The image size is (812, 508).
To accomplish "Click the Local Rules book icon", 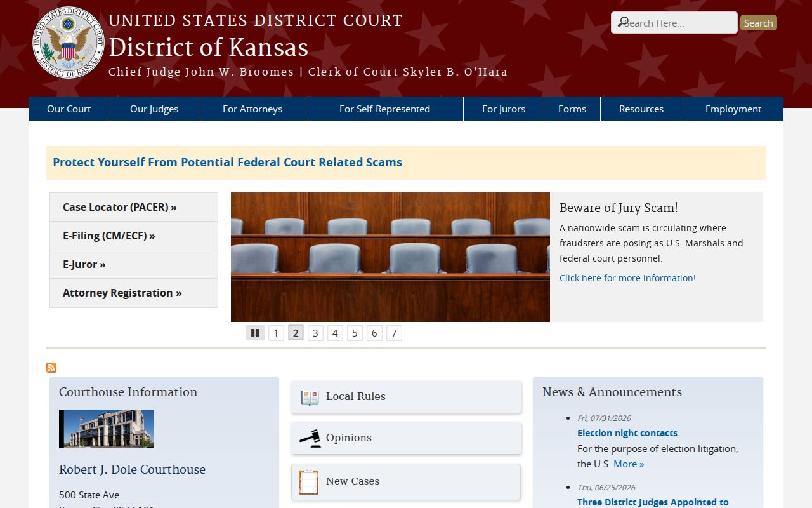I will click(x=310, y=398).
